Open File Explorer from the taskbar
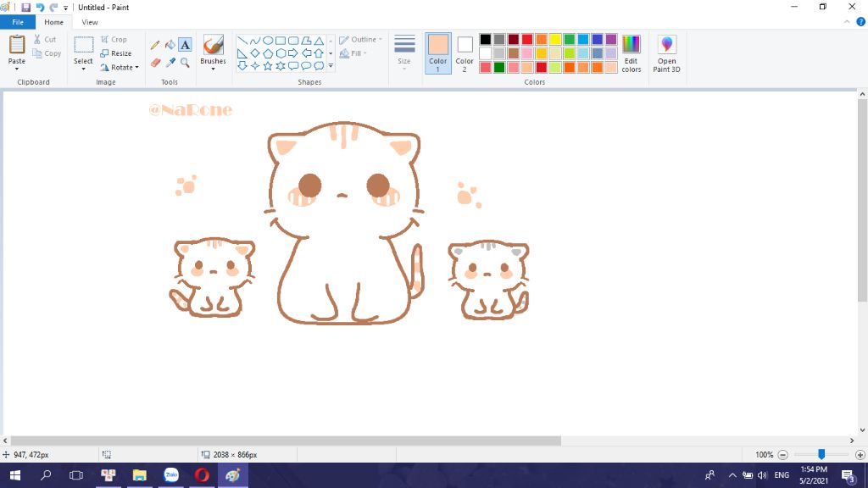Viewport: 868px width, 488px height. click(x=140, y=475)
